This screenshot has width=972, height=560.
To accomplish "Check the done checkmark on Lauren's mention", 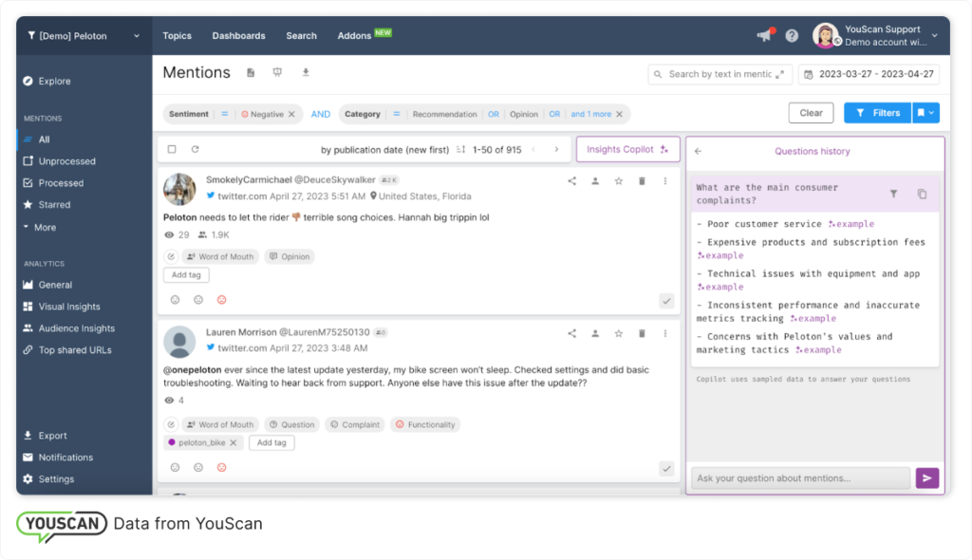I will tap(667, 467).
